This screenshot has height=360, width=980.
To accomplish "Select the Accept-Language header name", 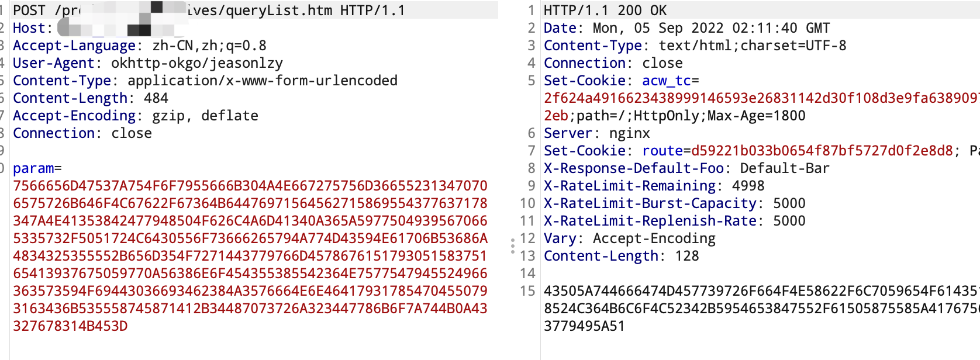I will 74,46.
